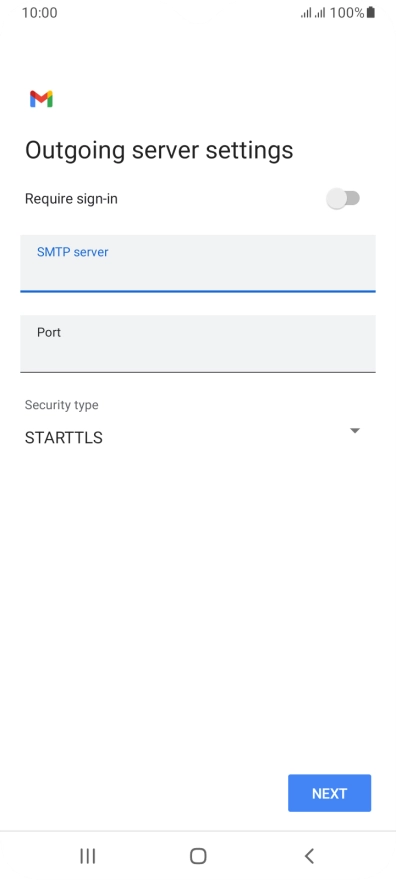Screen dimensions: 396x880
Task: Open the Security type dropdown arrow
Action: [x=354, y=430]
